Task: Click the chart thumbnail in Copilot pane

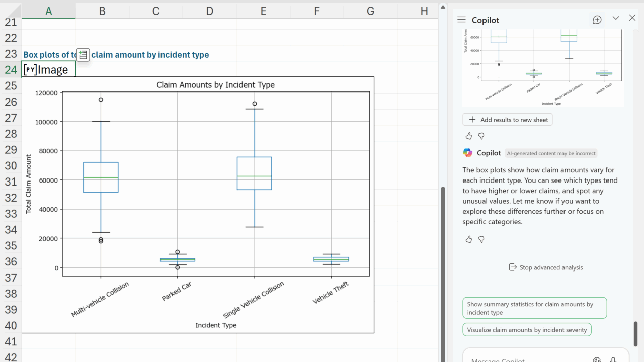Action: point(543,68)
